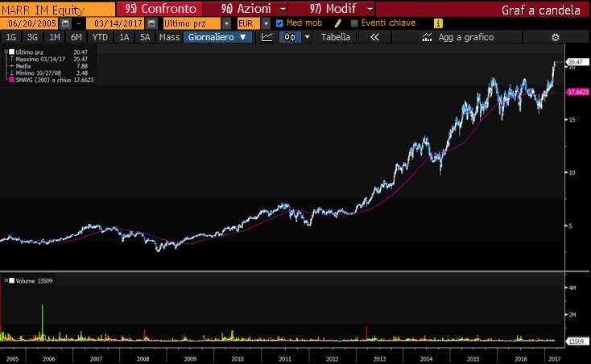Viewport: 591px width, 364px height.
Task: Select the 1M time range
Action: pyautogui.click(x=55, y=37)
